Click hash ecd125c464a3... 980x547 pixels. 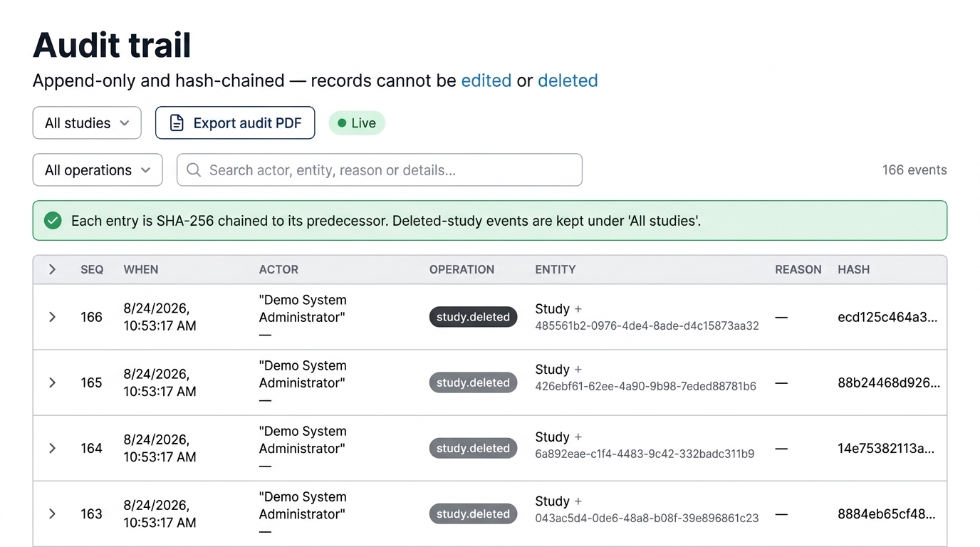[x=887, y=317]
